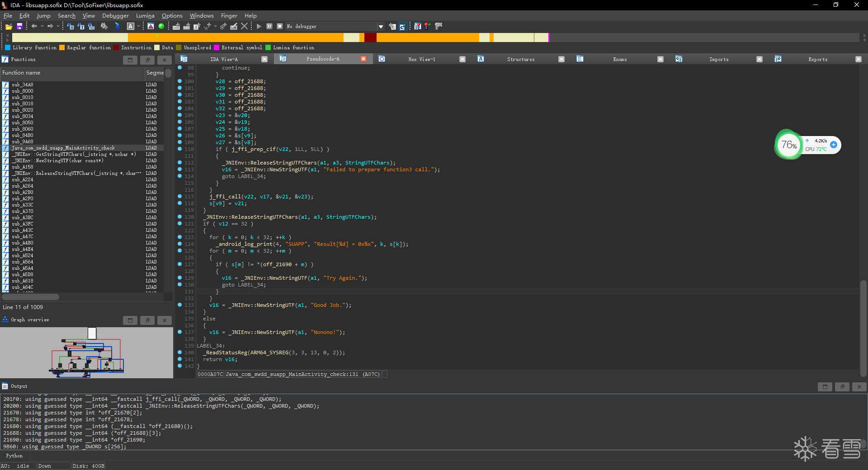This screenshot has height=470, width=868.
Task: Open the No debugger dropdown
Action: pyautogui.click(x=381, y=27)
